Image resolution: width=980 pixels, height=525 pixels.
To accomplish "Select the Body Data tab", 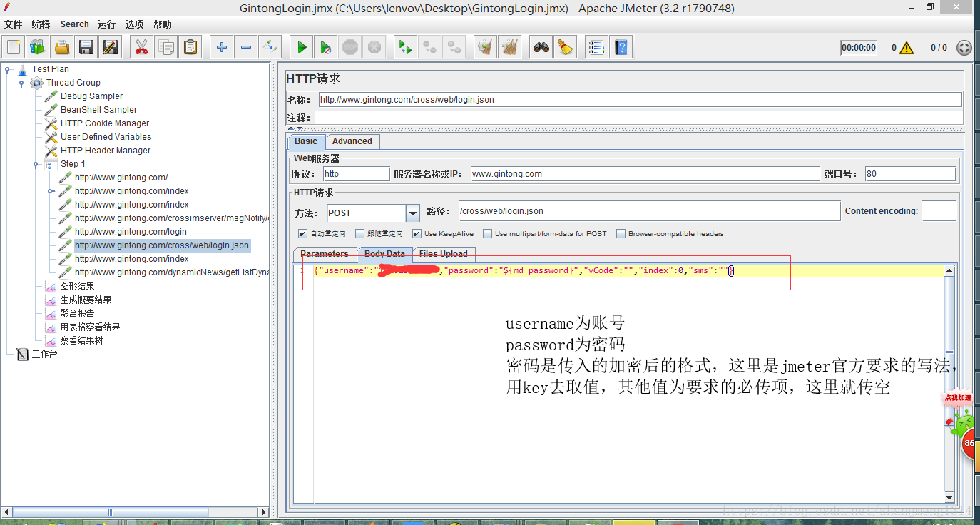I will [384, 254].
